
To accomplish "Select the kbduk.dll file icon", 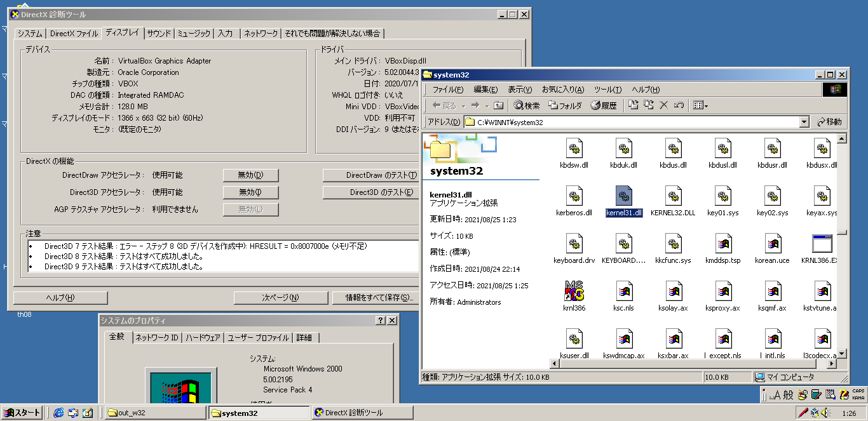I will click(624, 149).
